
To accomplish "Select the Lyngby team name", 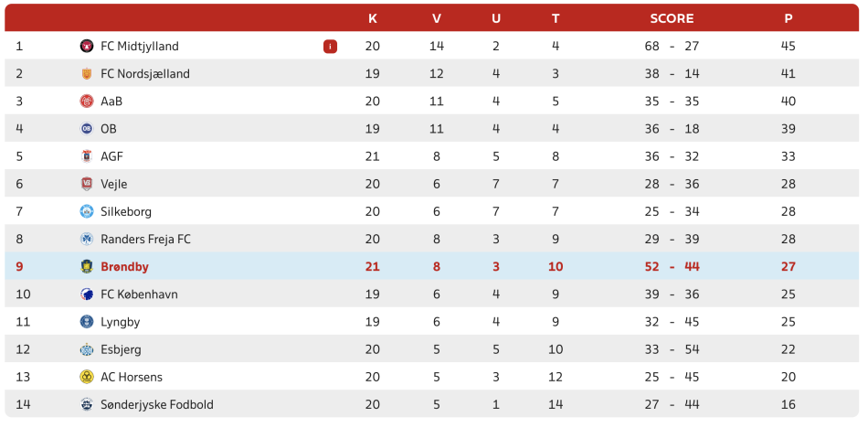I will [120, 322].
